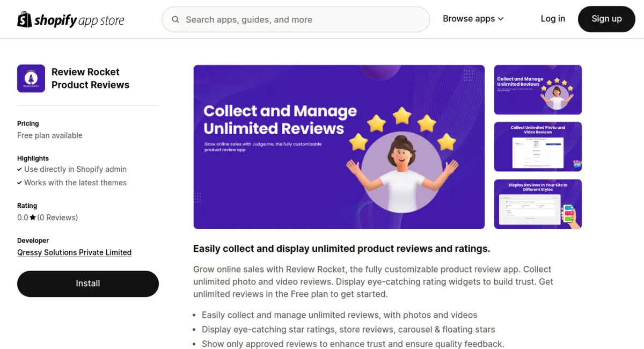This screenshot has height=349, width=644.
Task: Select the 'Collect Unlimited Photo and Video Reviews' thumbnail
Action: [537, 147]
